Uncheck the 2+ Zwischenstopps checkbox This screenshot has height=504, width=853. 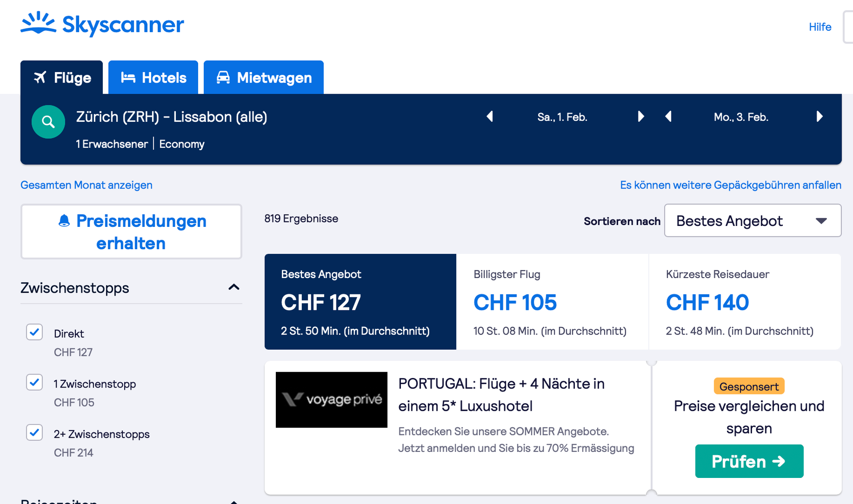pyautogui.click(x=35, y=432)
